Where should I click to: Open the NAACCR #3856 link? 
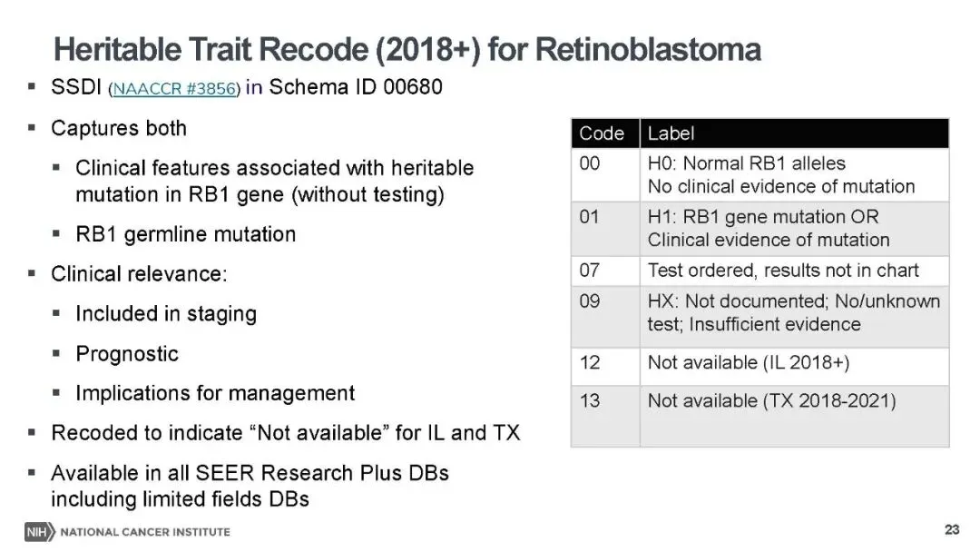[174, 89]
